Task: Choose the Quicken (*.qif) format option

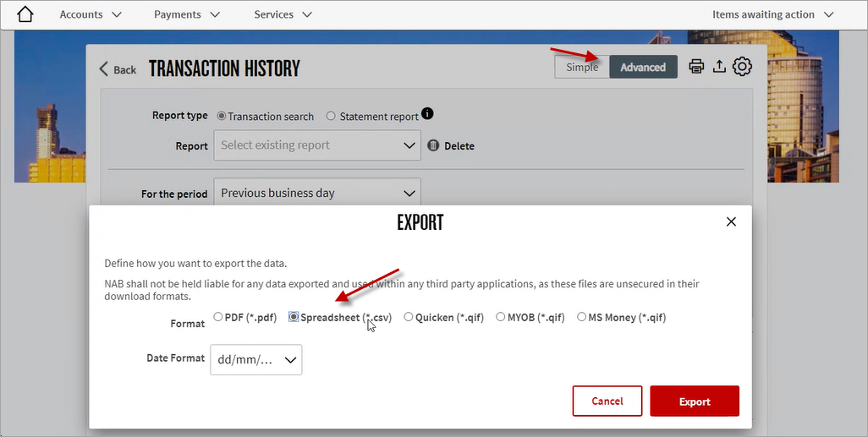Action: 409,317
